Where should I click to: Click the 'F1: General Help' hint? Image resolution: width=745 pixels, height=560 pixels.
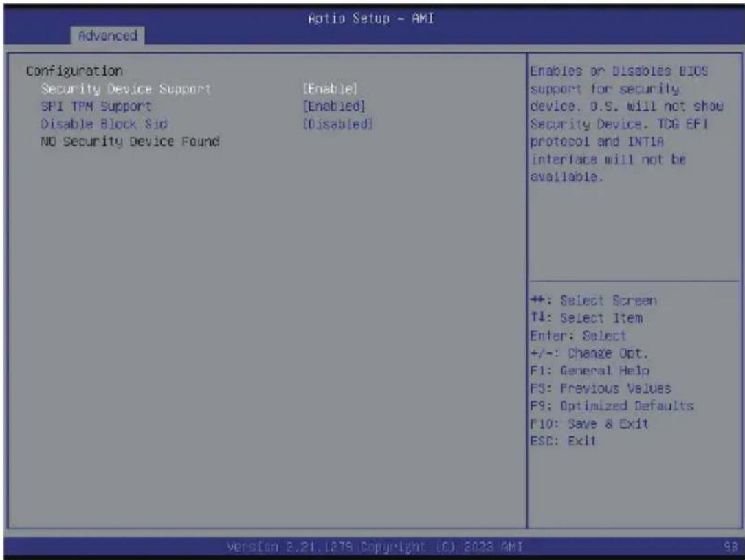(590, 371)
